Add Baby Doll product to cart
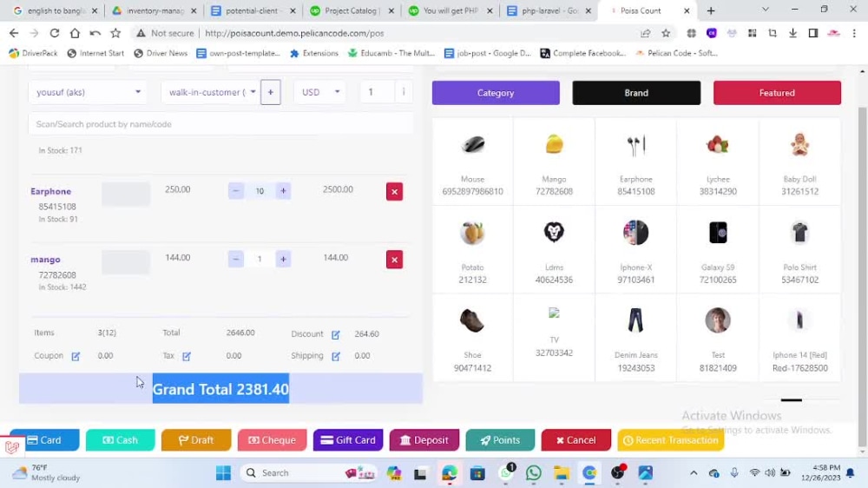 (x=800, y=162)
